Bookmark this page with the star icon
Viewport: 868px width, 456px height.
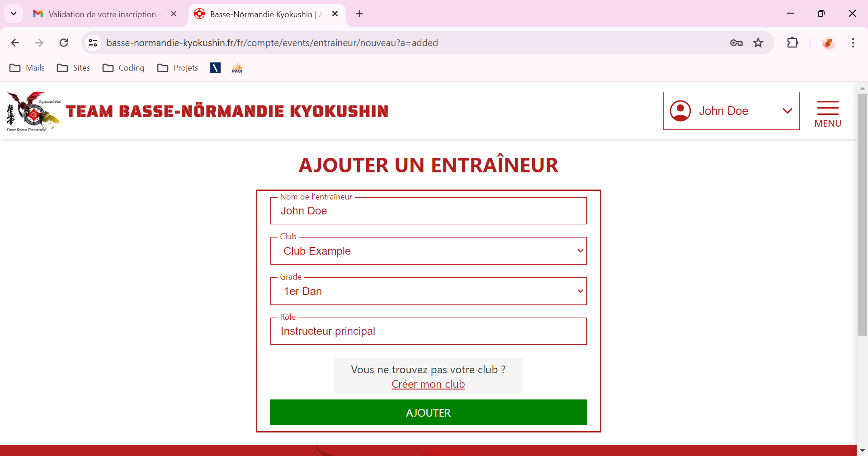758,43
